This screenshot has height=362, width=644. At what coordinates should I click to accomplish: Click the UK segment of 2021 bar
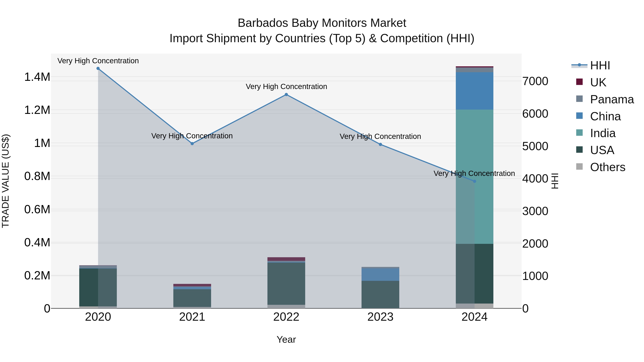[192, 285]
